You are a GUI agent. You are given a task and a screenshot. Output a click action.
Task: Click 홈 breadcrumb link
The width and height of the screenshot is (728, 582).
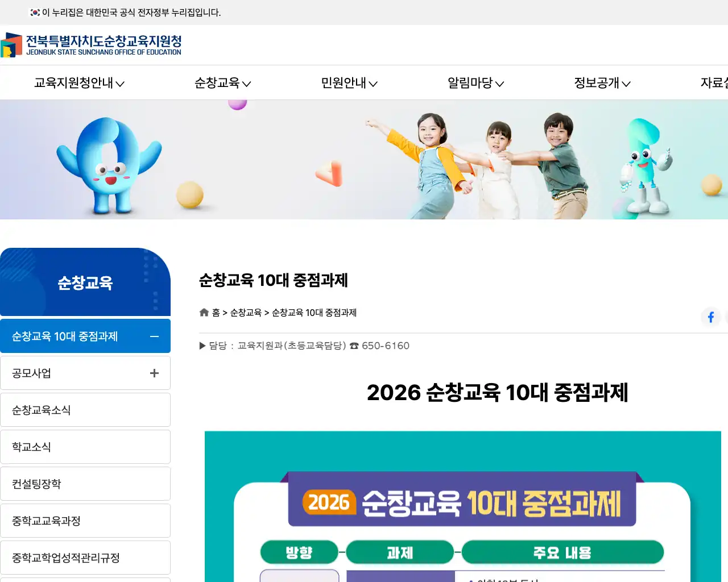(216, 313)
